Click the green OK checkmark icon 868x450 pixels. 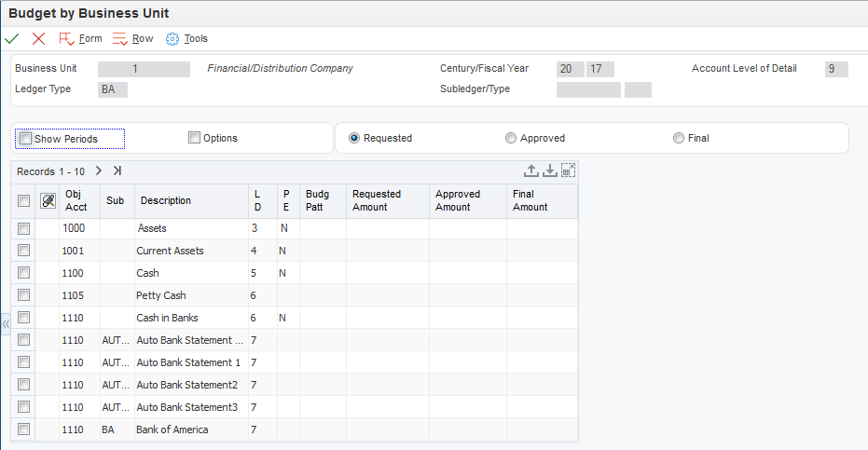11,38
